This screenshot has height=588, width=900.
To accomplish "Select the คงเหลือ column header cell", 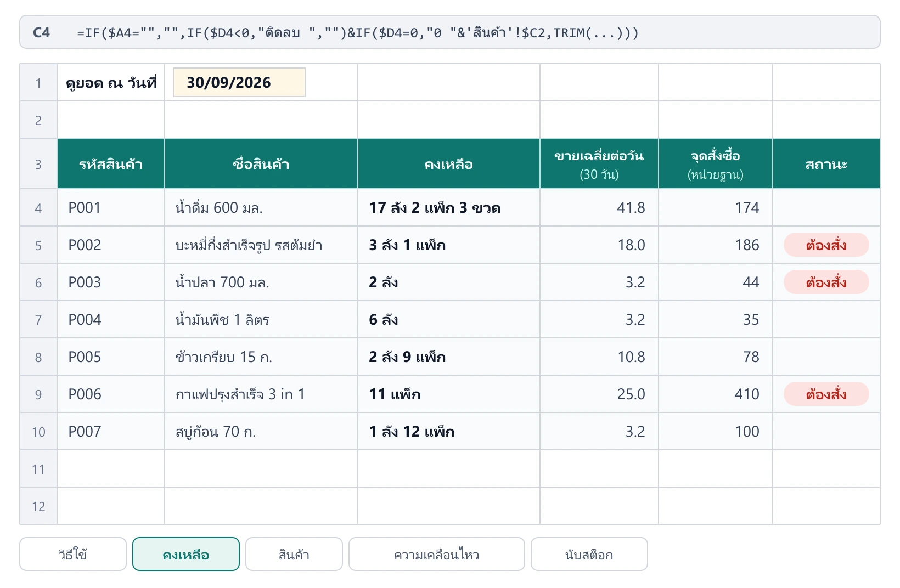I will point(449,164).
